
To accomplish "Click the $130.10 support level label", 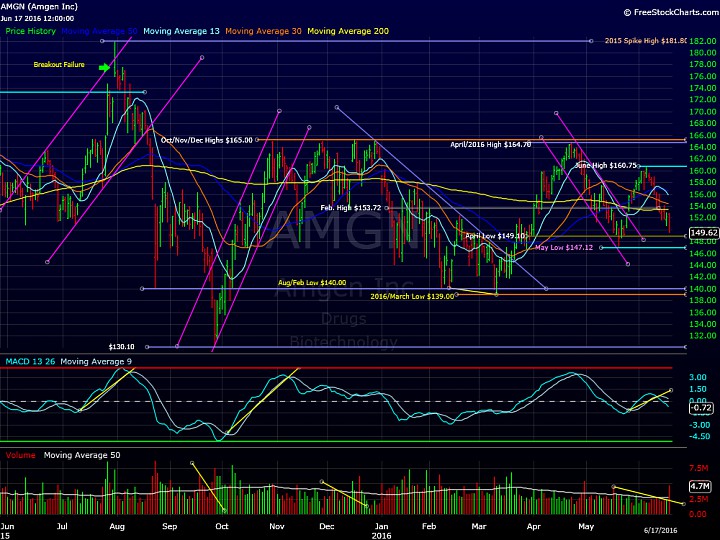I will (121, 347).
